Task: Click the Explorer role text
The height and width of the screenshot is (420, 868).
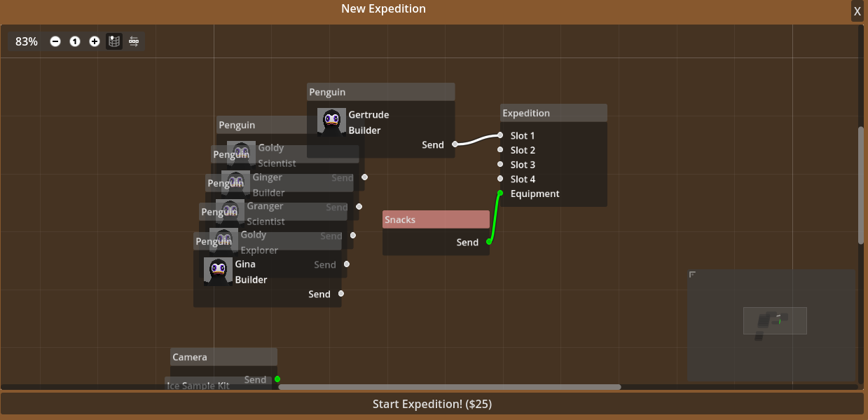Action: [x=259, y=250]
